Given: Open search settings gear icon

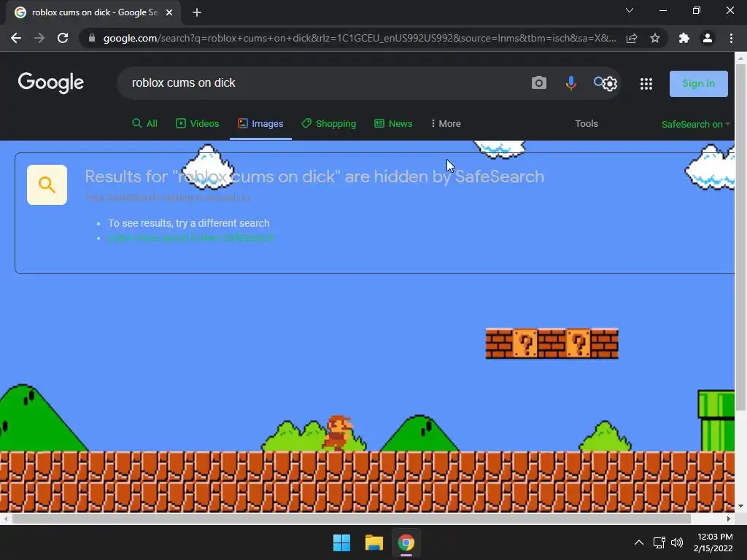Looking at the screenshot, I should [x=610, y=84].
